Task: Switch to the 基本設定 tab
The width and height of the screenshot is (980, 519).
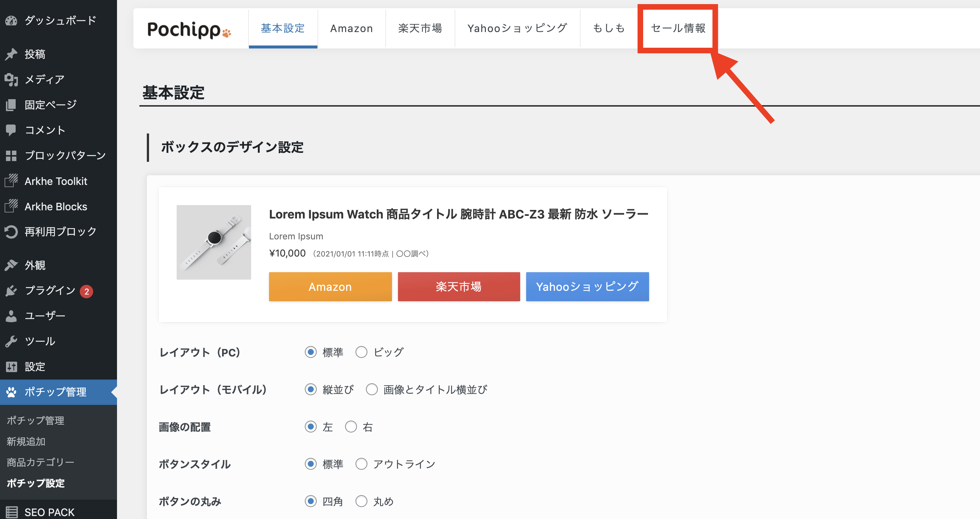Action: click(283, 29)
